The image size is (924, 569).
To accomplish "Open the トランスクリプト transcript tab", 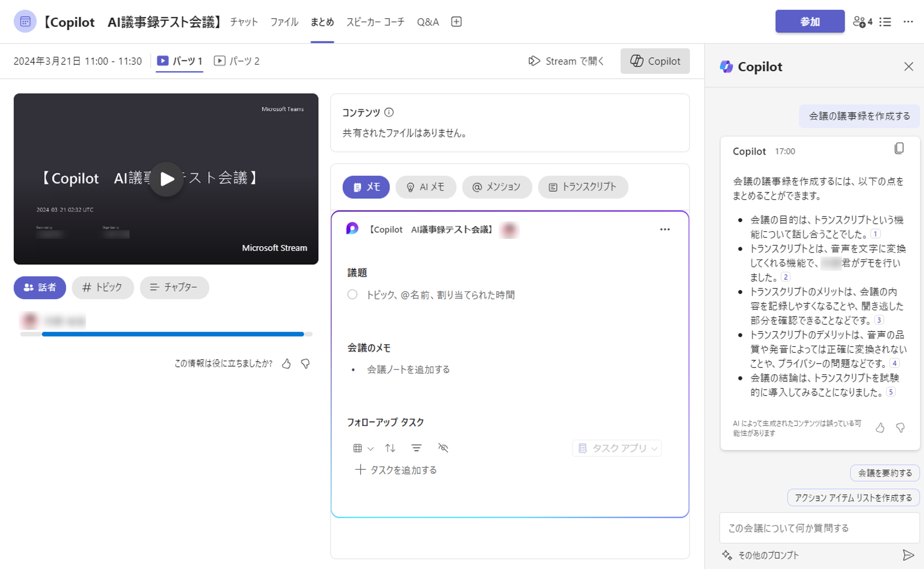I will click(x=583, y=187).
